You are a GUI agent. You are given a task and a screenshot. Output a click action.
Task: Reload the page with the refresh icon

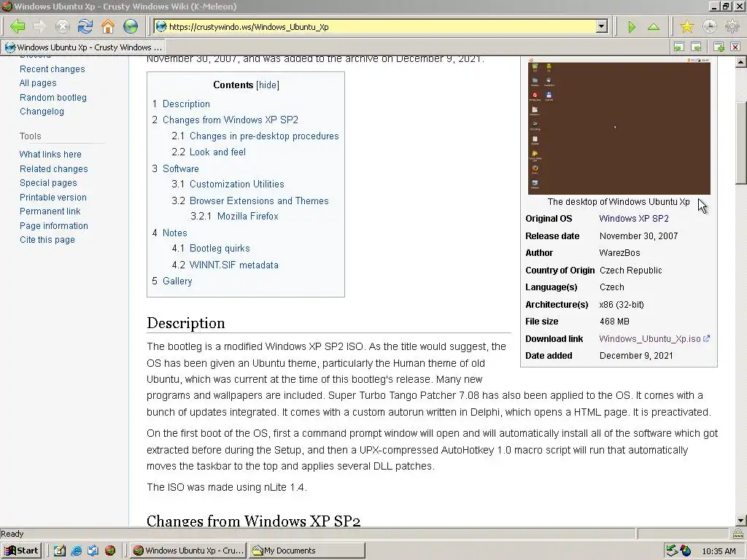[x=85, y=26]
